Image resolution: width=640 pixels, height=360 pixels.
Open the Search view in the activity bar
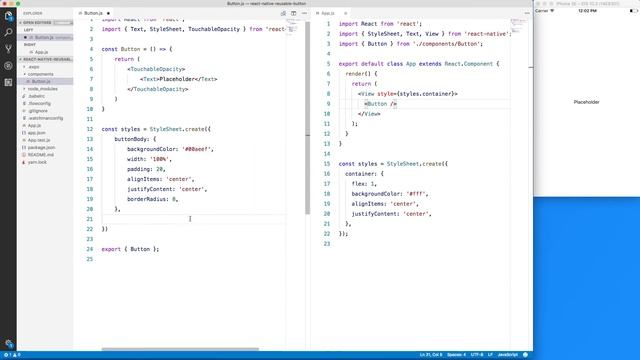tap(8, 32)
